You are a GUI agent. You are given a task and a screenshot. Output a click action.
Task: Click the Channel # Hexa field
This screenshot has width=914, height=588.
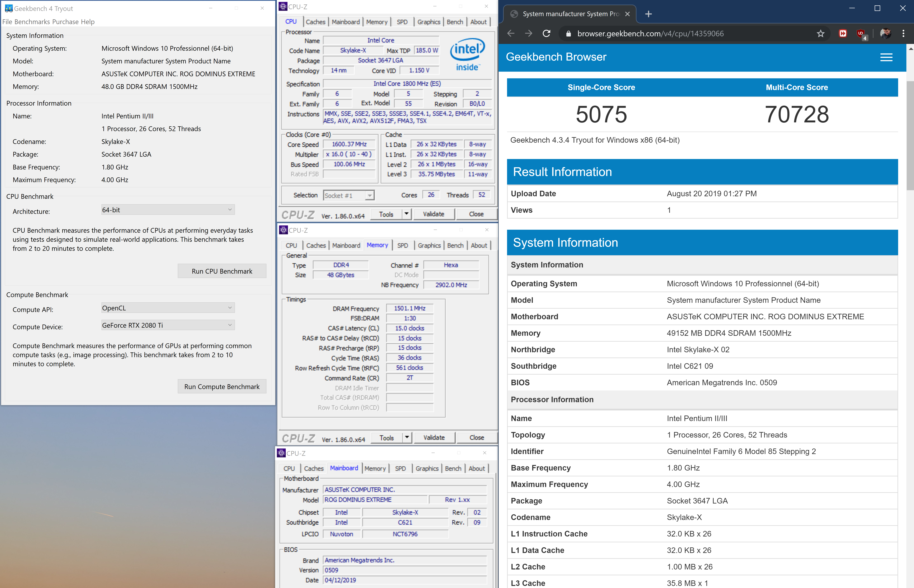[451, 265]
